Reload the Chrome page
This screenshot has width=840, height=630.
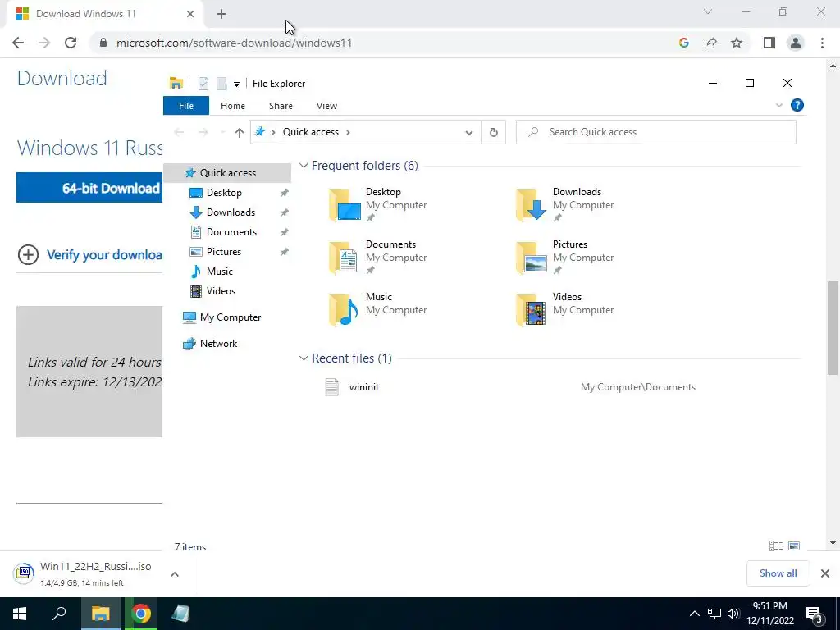(71, 43)
